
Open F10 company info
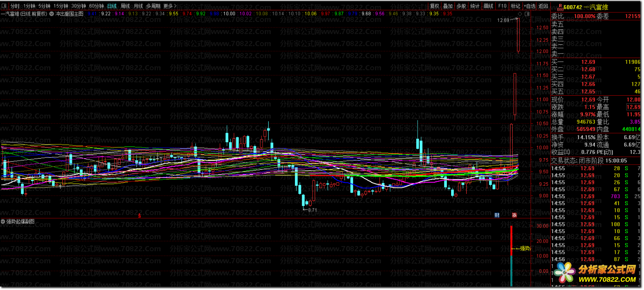[502, 6]
